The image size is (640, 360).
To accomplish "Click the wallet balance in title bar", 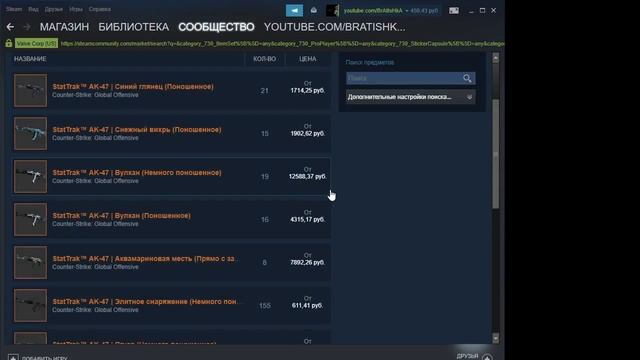I will (424, 11).
